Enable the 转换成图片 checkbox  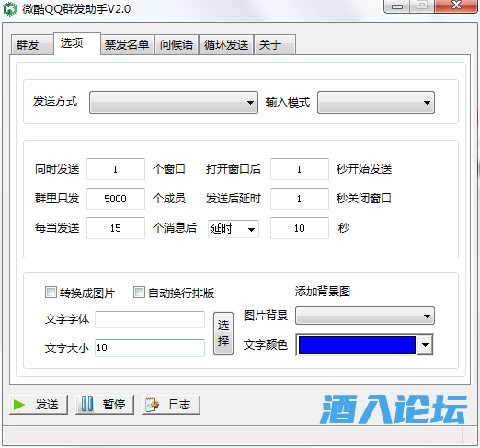pos(51,293)
